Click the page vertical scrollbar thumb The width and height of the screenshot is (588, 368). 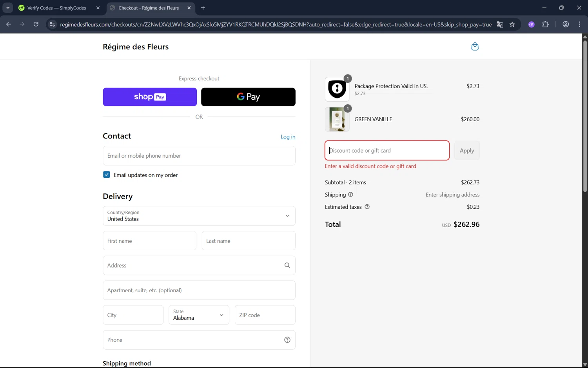coord(585,115)
